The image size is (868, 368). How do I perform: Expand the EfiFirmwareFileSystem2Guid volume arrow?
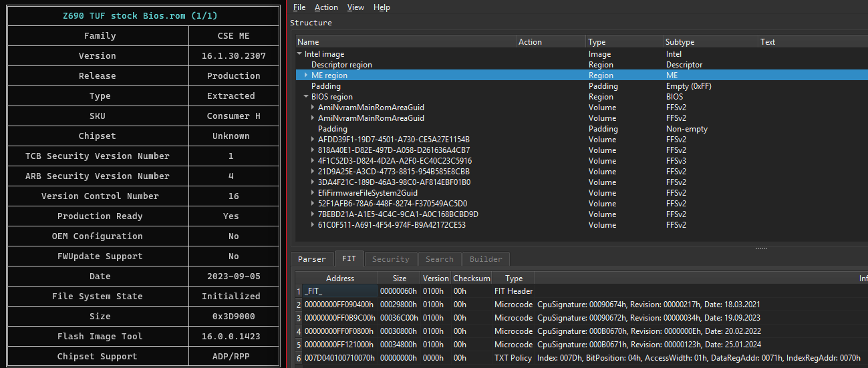coord(313,193)
